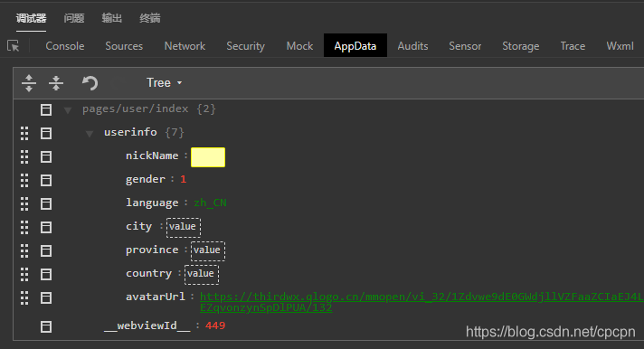Edit the city value field
This screenshot has height=349, width=644.
pos(184,228)
